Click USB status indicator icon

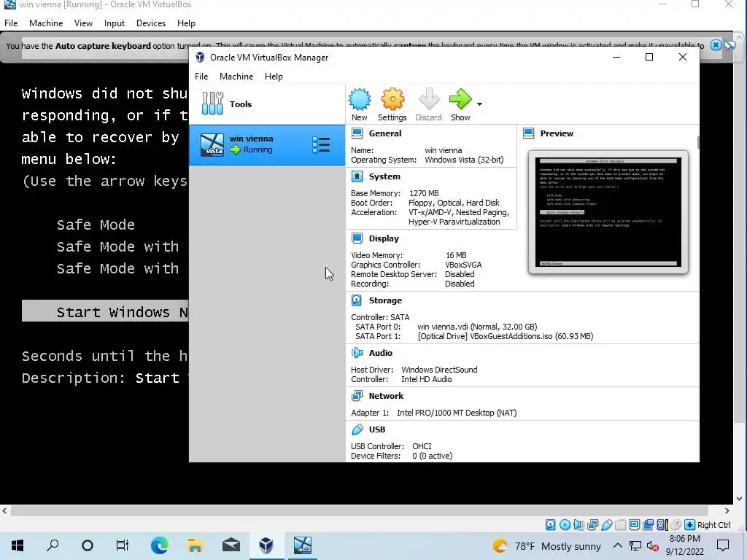(606, 525)
